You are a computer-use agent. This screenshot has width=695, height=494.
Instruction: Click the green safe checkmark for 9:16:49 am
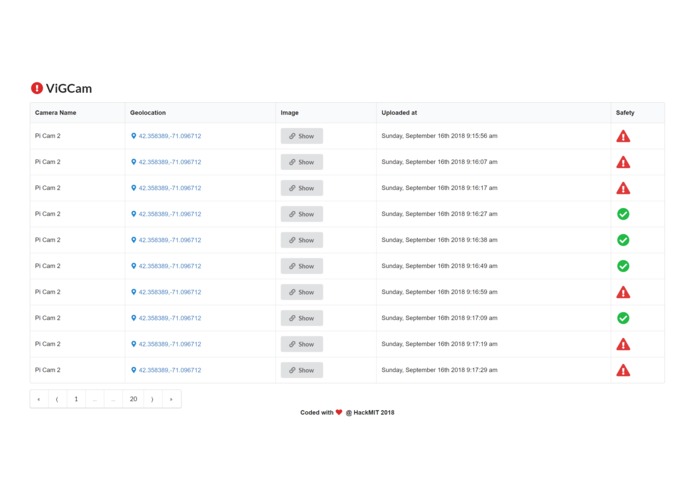click(623, 266)
